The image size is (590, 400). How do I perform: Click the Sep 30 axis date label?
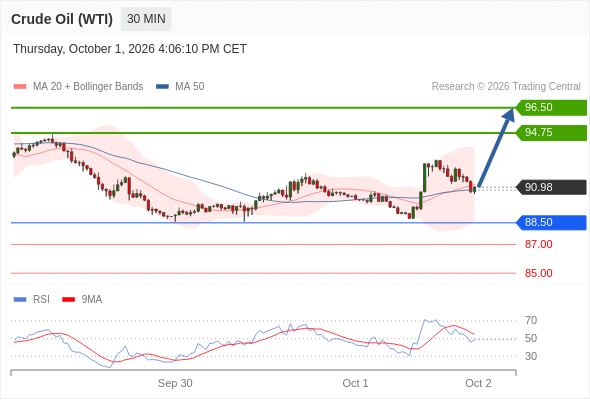[175, 383]
